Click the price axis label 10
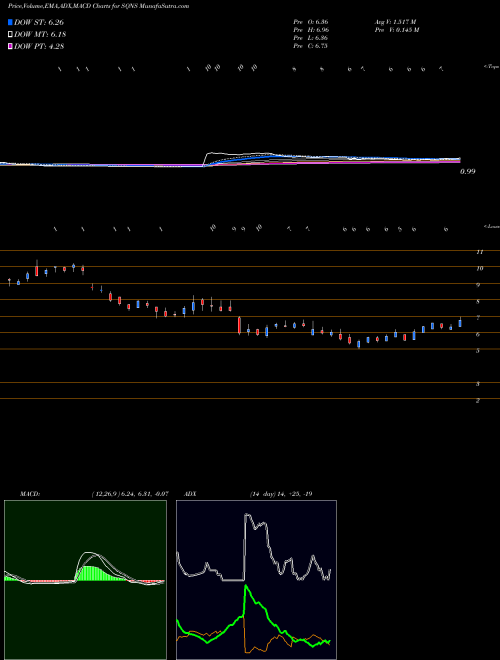 coord(479,268)
